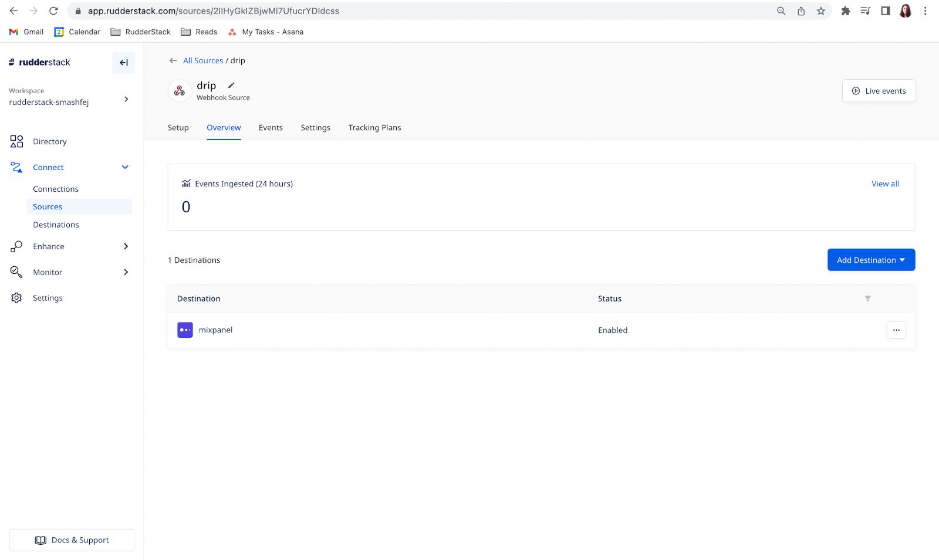Image resolution: width=939 pixels, height=560 pixels.
Task: Click the Live events button
Action: pos(879,91)
